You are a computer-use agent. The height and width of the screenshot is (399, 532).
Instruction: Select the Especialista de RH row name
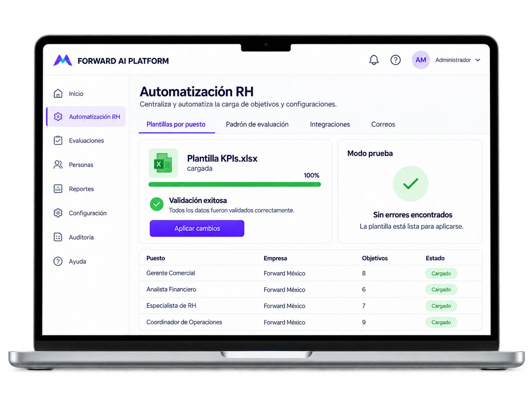(x=171, y=306)
